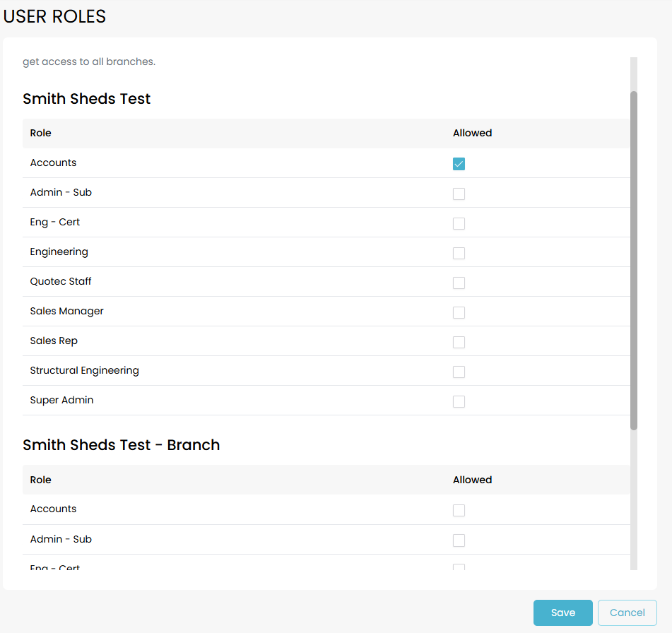
Task: Allow the Structural Engineering role
Action: [x=459, y=372]
